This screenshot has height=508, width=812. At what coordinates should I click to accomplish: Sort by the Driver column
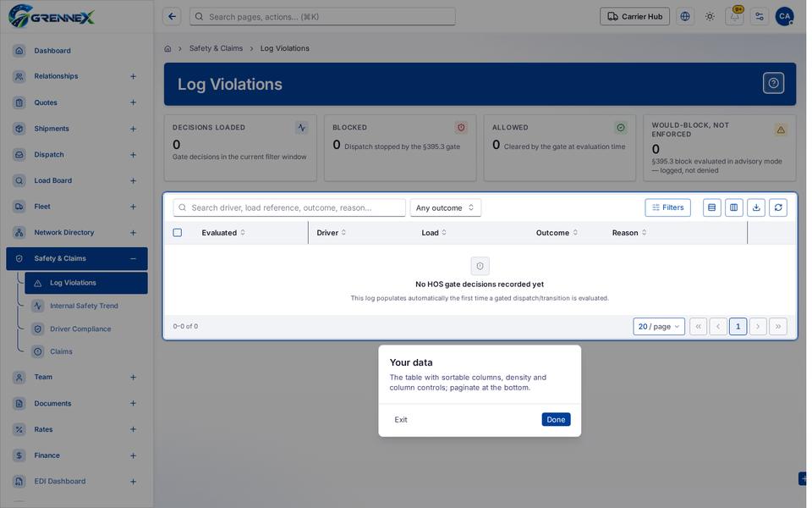tap(332, 233)
